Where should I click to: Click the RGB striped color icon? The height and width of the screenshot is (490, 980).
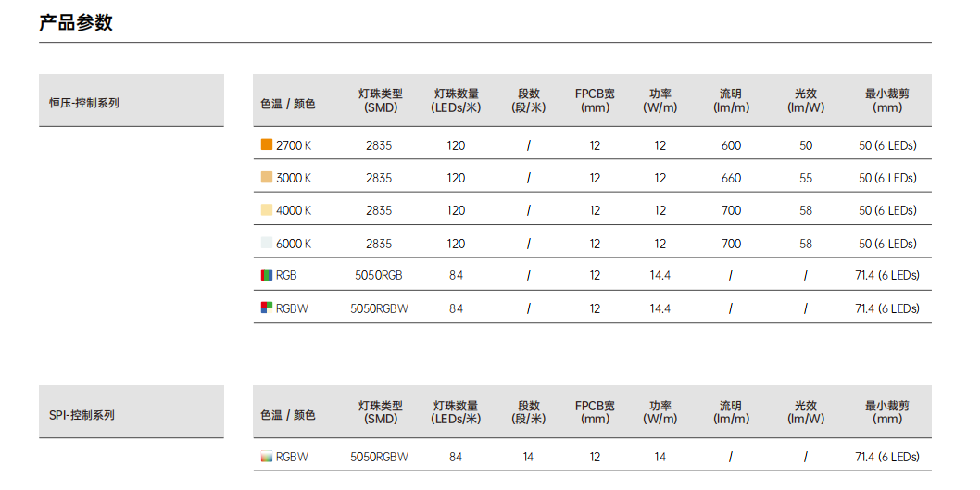(266, 275)
